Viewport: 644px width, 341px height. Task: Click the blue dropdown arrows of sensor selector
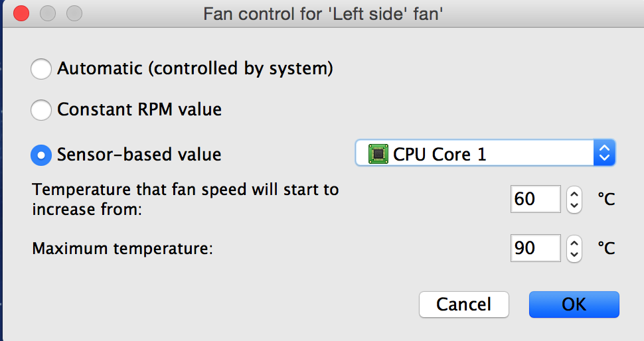(x=604, y=153)
